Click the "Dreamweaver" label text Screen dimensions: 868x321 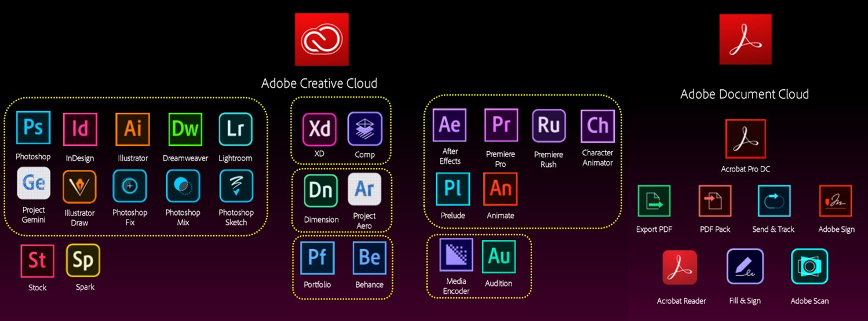[x=185, y=158]
